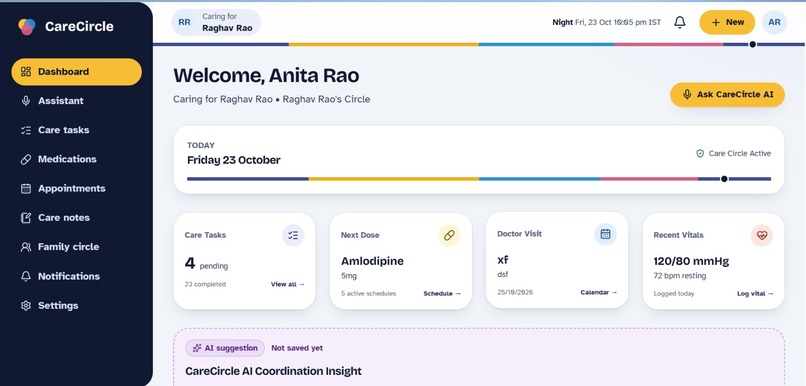Click the RR avatar badge
806x386 pixels.
tap(184, 22)
